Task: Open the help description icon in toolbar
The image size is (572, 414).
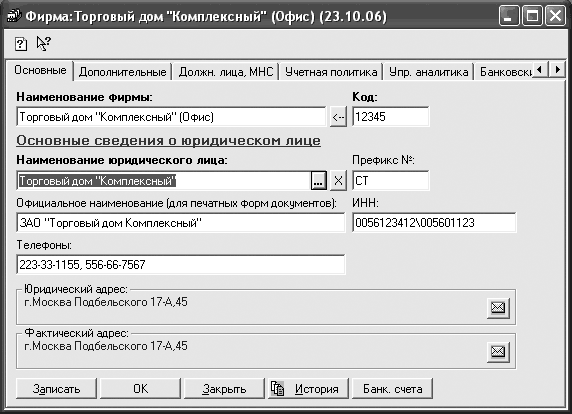Action: tap(21, 44)
